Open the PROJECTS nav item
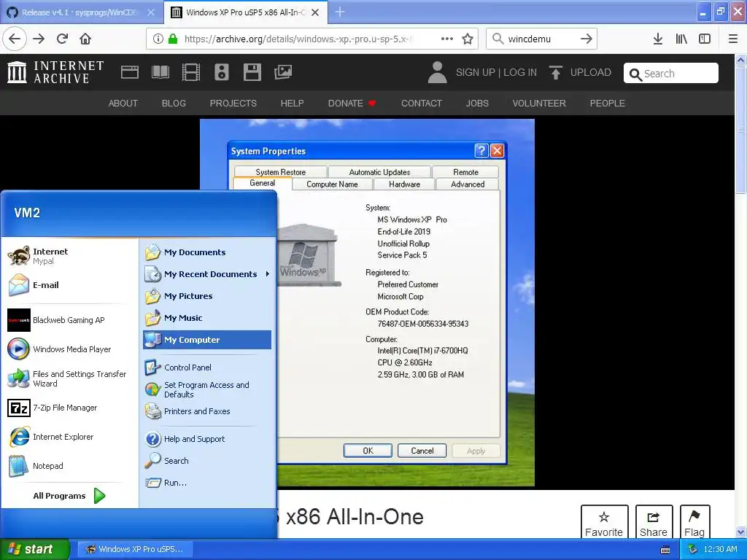Image resolution: width=747 pixels, height=560 pixels. tap(233, 104)
